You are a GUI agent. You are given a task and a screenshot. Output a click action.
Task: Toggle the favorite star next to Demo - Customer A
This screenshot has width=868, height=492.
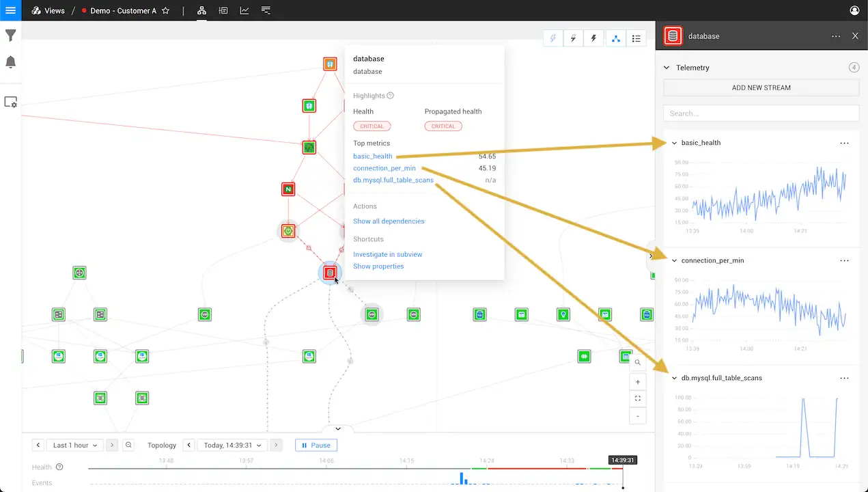click(165, 10)
